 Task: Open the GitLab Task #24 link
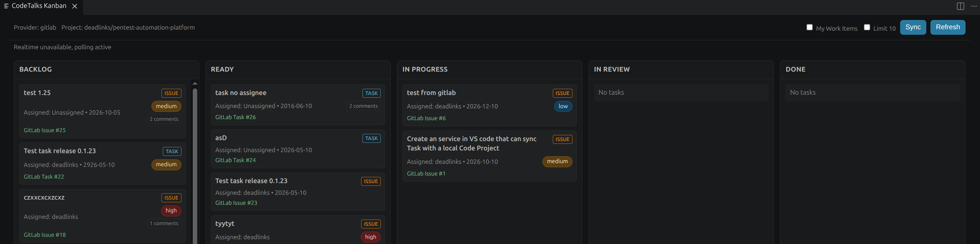pyautogui.click(x=235, y=160)
